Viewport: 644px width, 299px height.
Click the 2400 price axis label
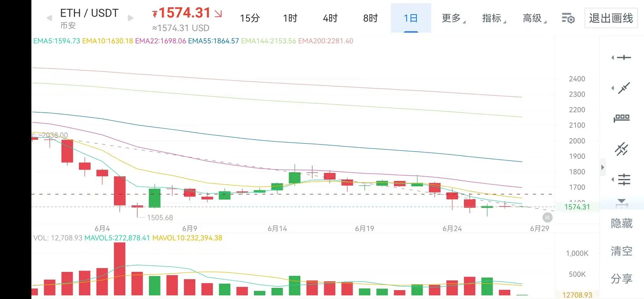pyautogui.click(x=577, y=79)
